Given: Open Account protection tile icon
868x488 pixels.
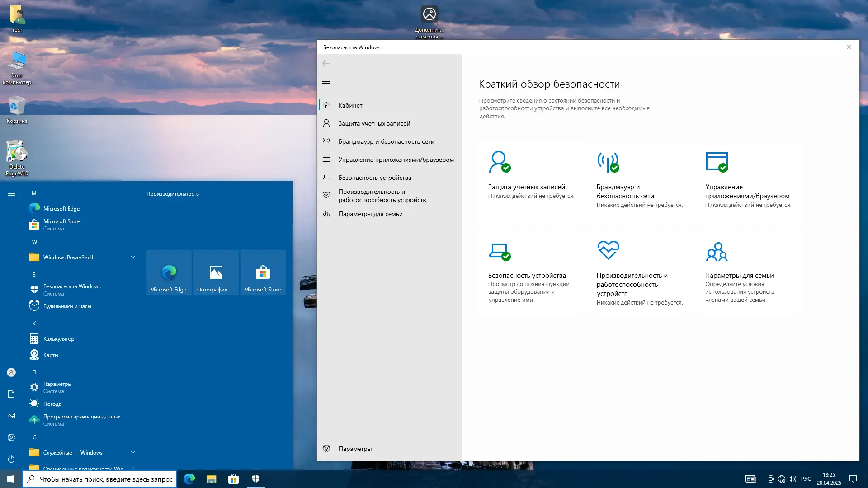Looking at the screenshot, I should [x=499, y=162].
